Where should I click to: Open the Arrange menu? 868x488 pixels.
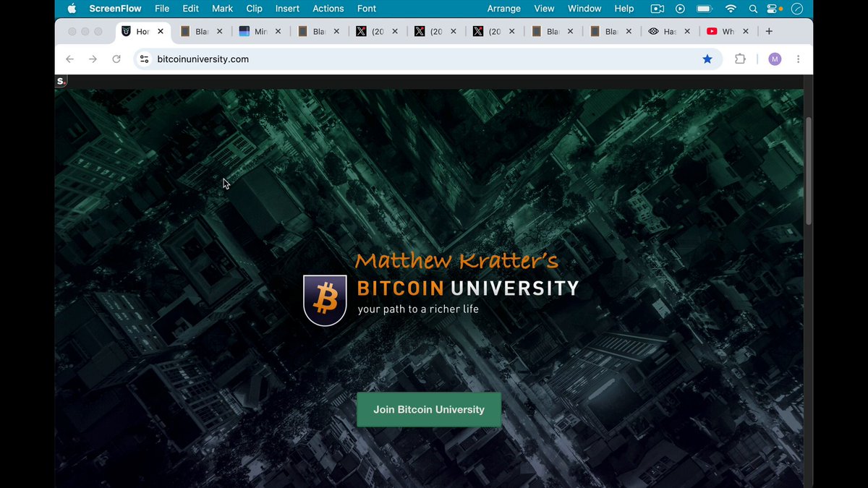pyautogui.click(x=504, y=9)
